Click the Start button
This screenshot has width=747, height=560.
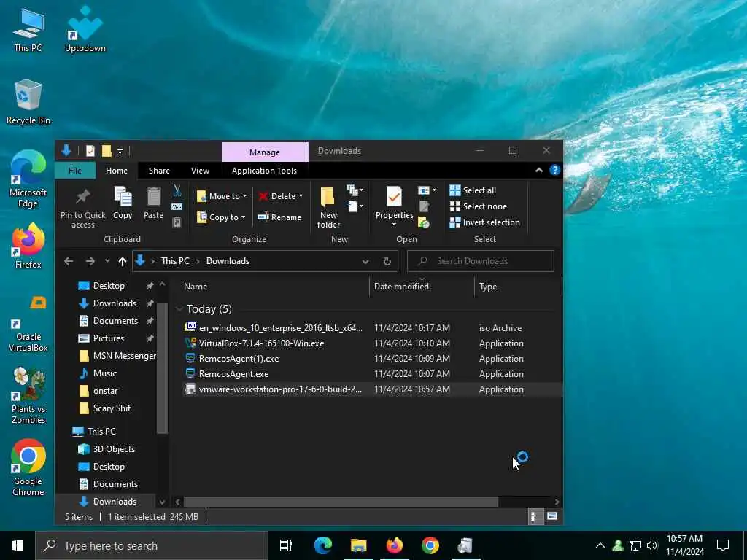pos(18,545)
